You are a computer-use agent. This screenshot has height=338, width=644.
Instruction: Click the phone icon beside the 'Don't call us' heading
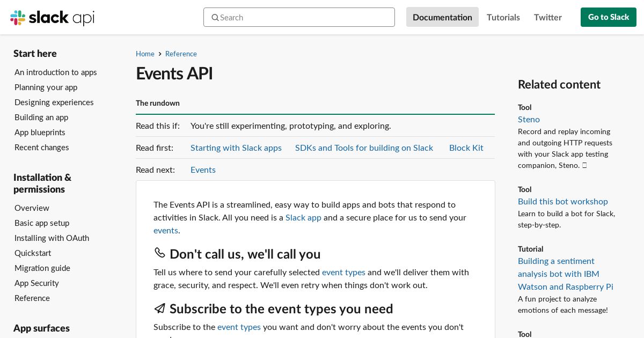pyautogui.click(x=159, y=253)
